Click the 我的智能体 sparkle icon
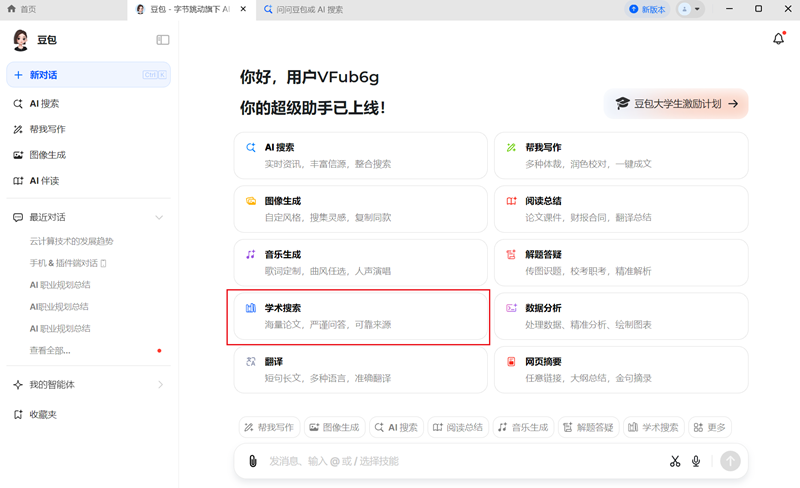The height and width of the screenshot is (488, 800). point(18,384)
